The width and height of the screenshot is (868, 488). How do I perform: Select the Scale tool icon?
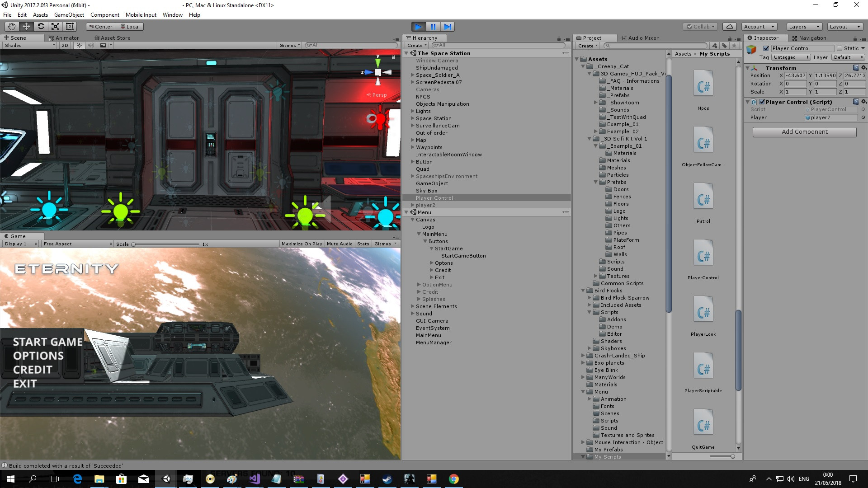pyautogui.click(x=55, y=27)
